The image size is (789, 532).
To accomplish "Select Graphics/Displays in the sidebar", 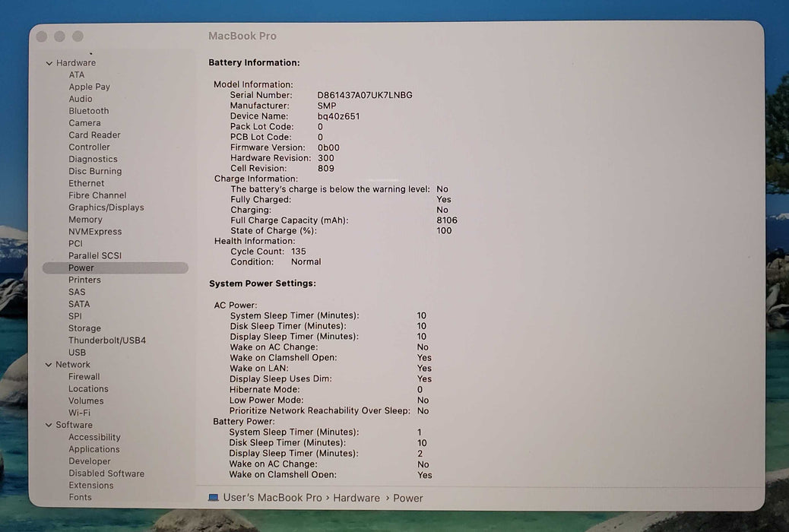I will (x=106, y=207).
